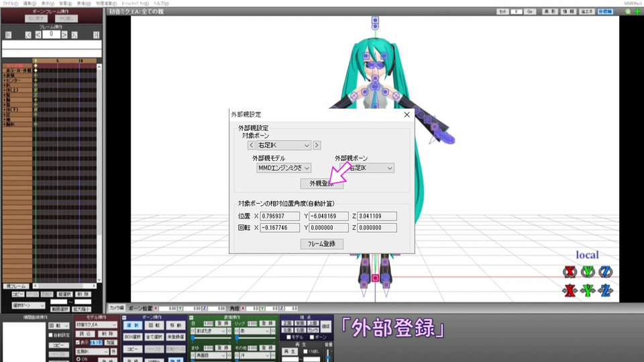Click the 再生 play button
This screenshot has height=362, width=644.
(x=290, y=352)
